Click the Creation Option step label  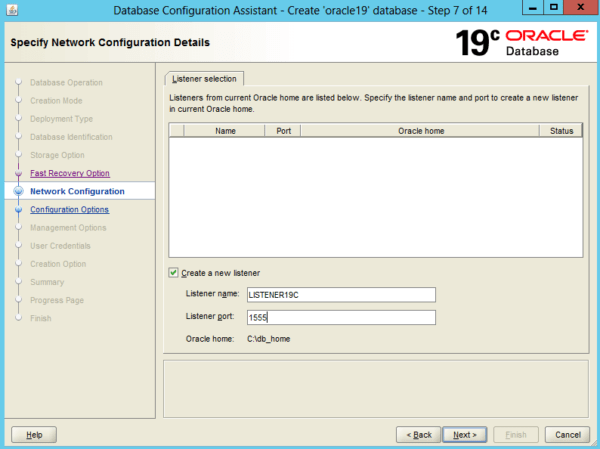[58, 264]
